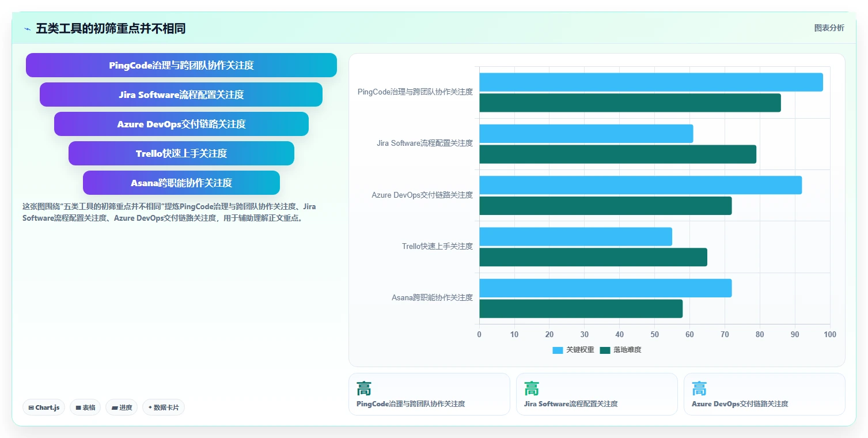Click the 五类工具的初筛重点并不相同 title
The image size is (868, 438).
(x=111, y=29)
